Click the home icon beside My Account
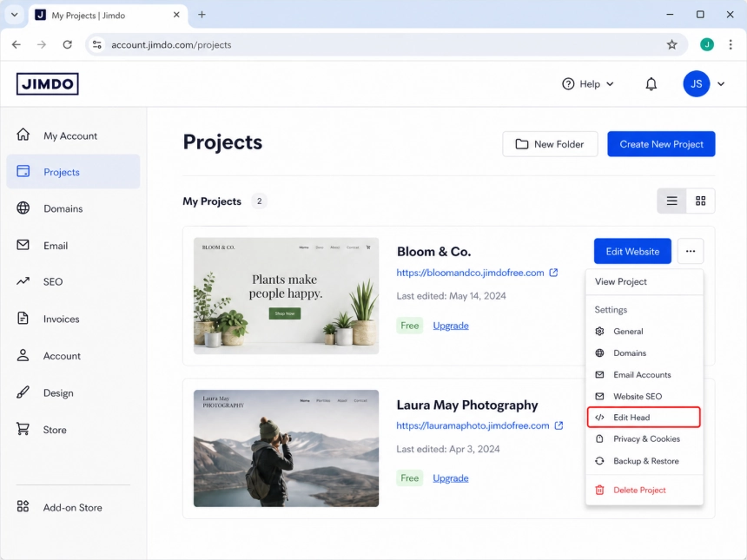The width and height of the screenshot is (747, 560). click(x=23, y=135)
